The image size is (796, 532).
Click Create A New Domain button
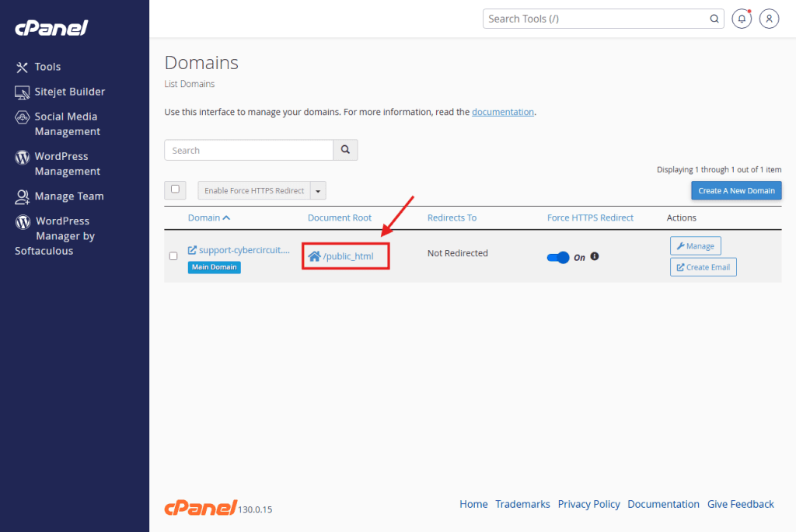(x=735, y=190)
